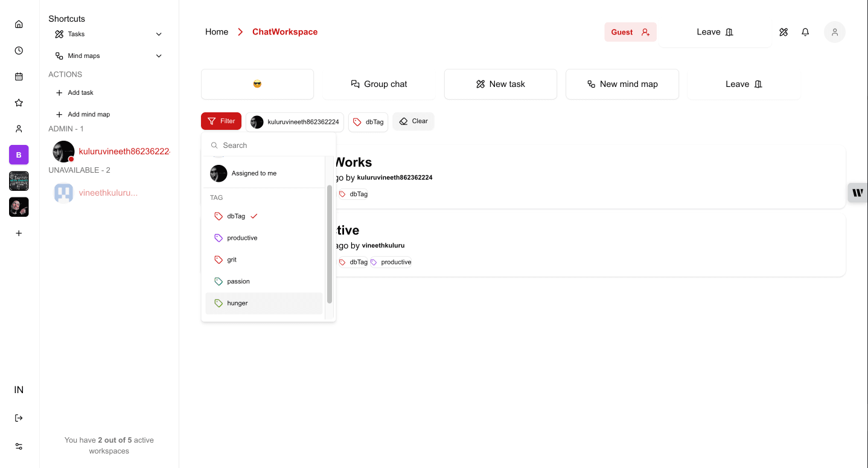This screenshot has height=468, width=868.
Task: Open the bell notifications icon
Action: [805, 32]
